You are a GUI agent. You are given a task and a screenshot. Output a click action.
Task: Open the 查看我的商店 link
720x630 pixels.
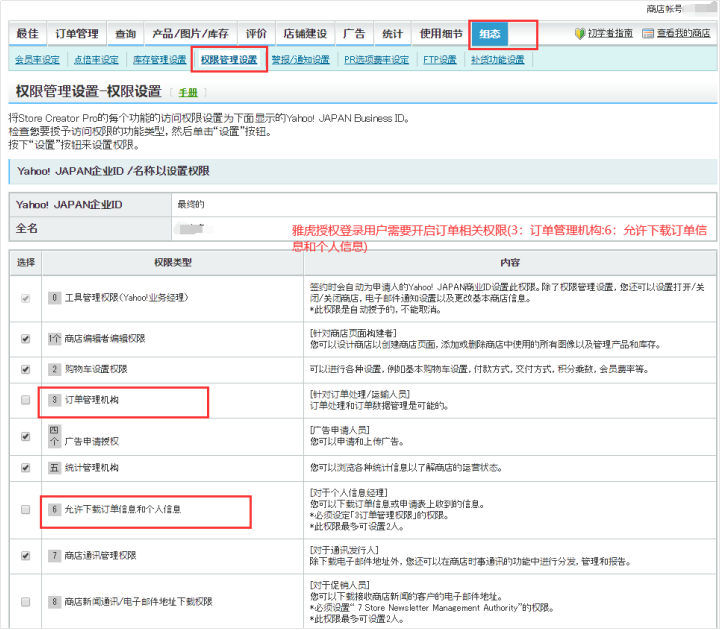point(683,34)
